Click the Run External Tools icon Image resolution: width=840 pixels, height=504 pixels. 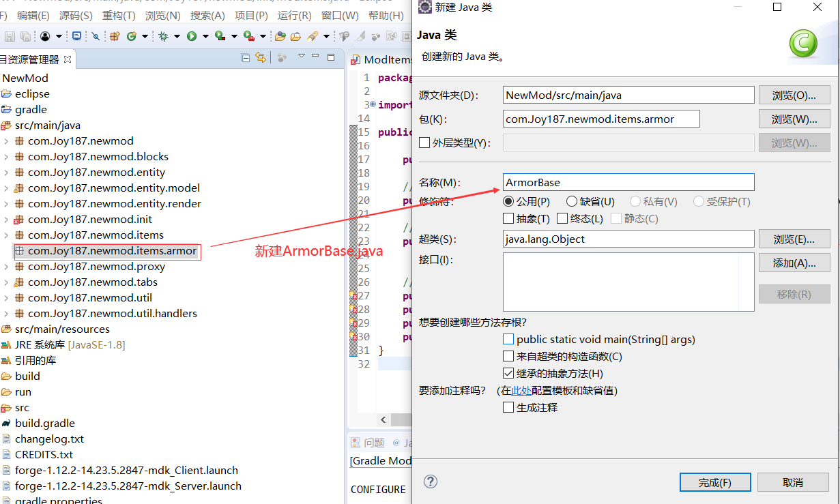(249, 36)
